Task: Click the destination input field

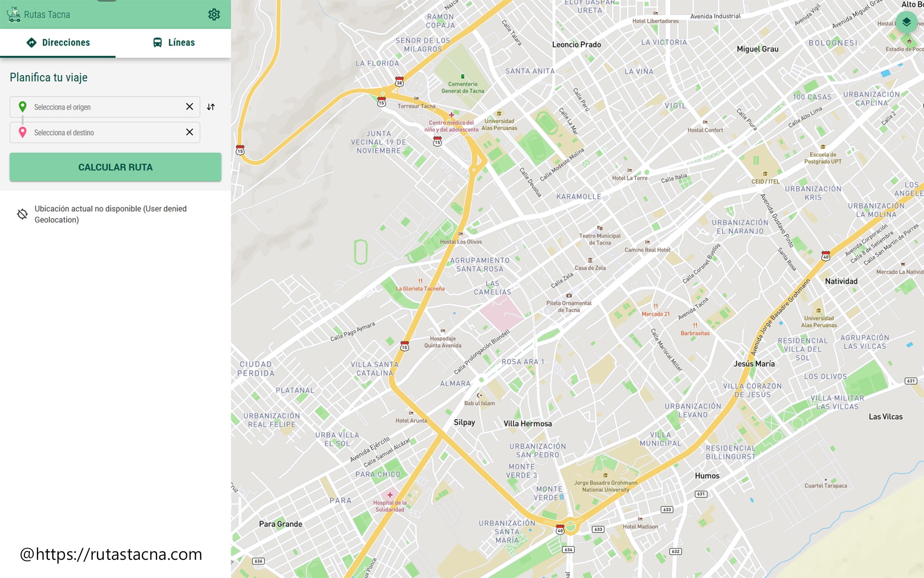Action: click(105, 133)
